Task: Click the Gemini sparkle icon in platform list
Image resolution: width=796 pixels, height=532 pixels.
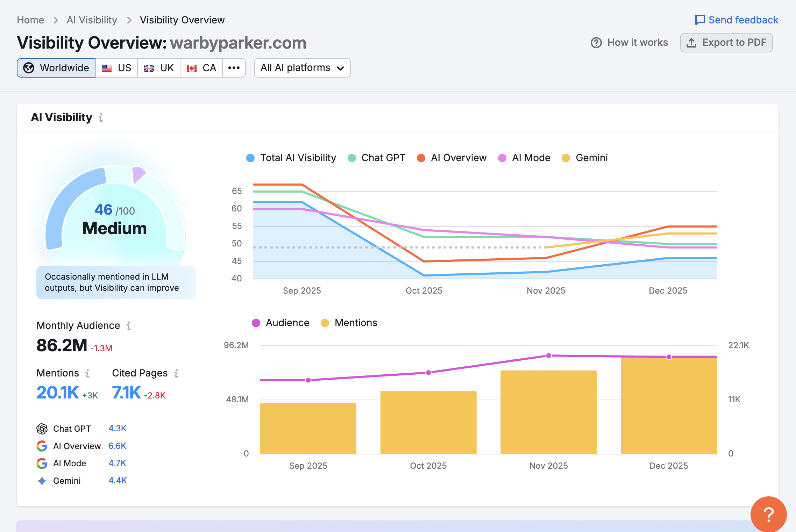Action: coord(42,481)
